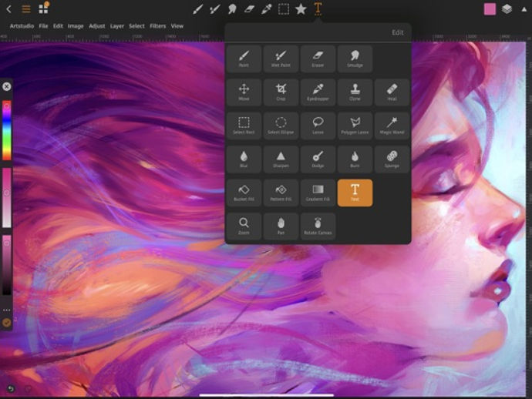The height and width of the screenshot is (399, 532).
Task: Open the Layer menu
Action: pos(117,26)
